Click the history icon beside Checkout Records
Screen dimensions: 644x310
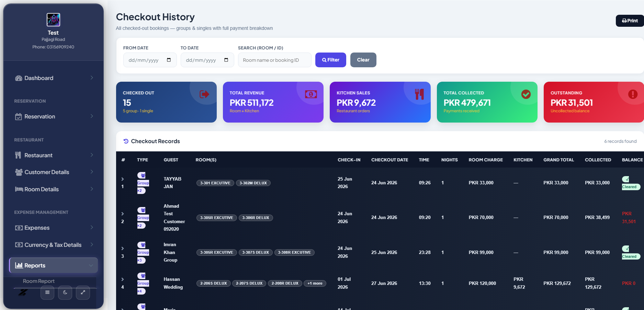(126, 141)
